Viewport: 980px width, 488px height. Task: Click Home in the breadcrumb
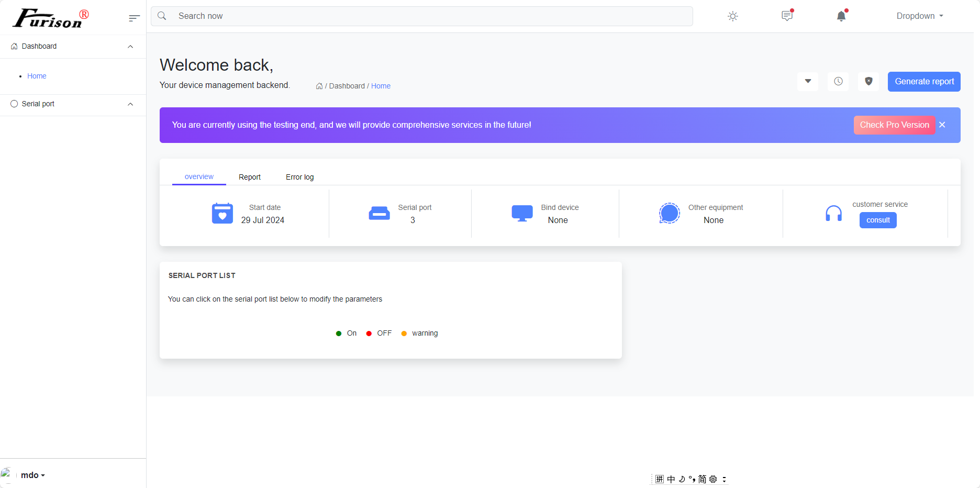point(381,86)
